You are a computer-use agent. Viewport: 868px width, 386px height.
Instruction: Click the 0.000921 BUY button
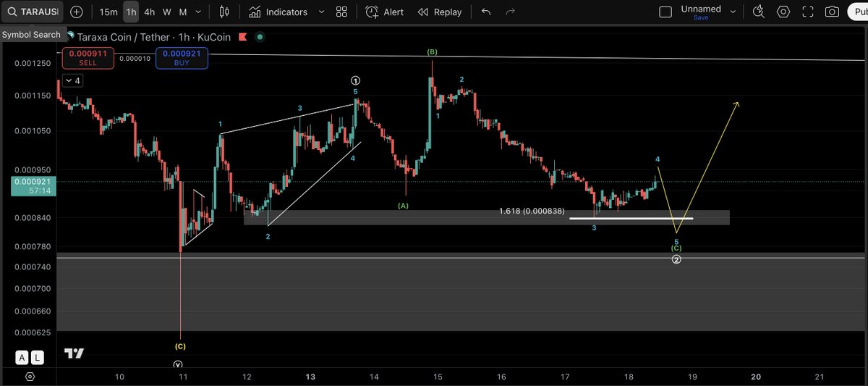[182, 58]
